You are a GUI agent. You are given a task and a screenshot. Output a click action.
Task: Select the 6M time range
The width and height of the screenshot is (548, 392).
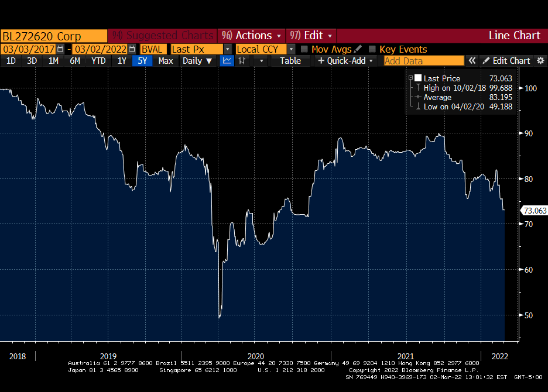point(75,61)
